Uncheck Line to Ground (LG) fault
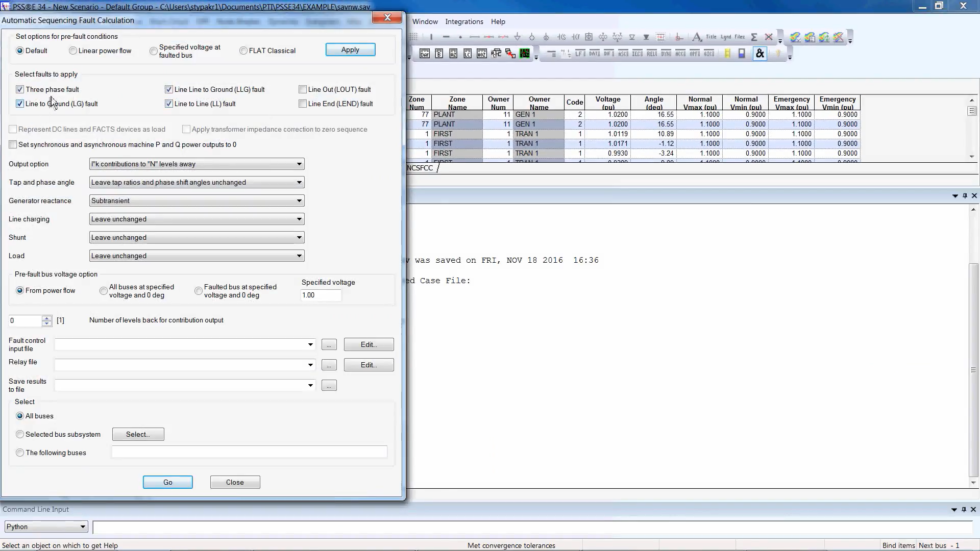 (x=20, y=104)
